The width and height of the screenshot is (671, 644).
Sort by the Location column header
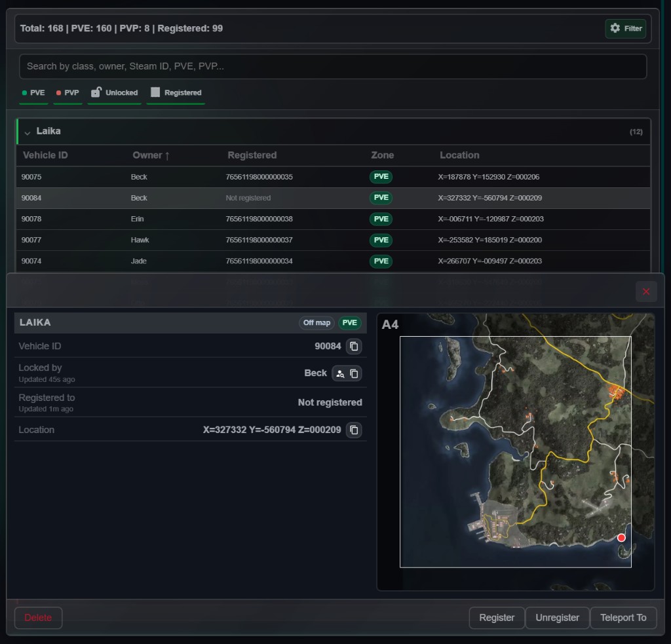tap(459, 155)
